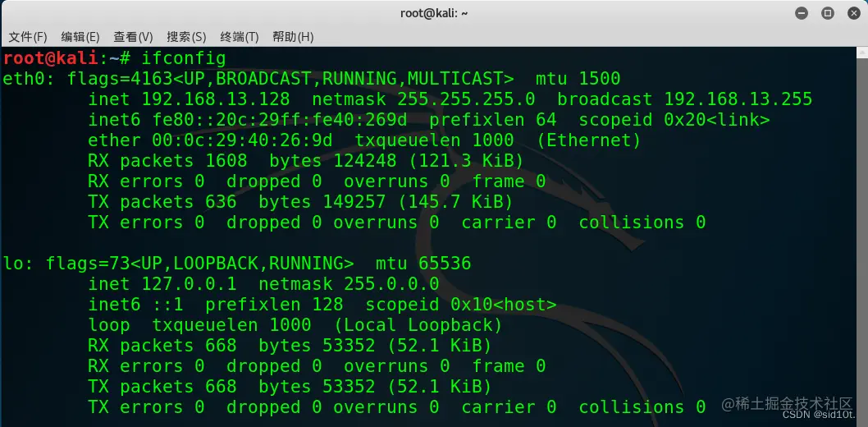The height and width of the screenshot is (427, 868).
Task: Click lo RX packets 668 line
Action: pos(290,346)
